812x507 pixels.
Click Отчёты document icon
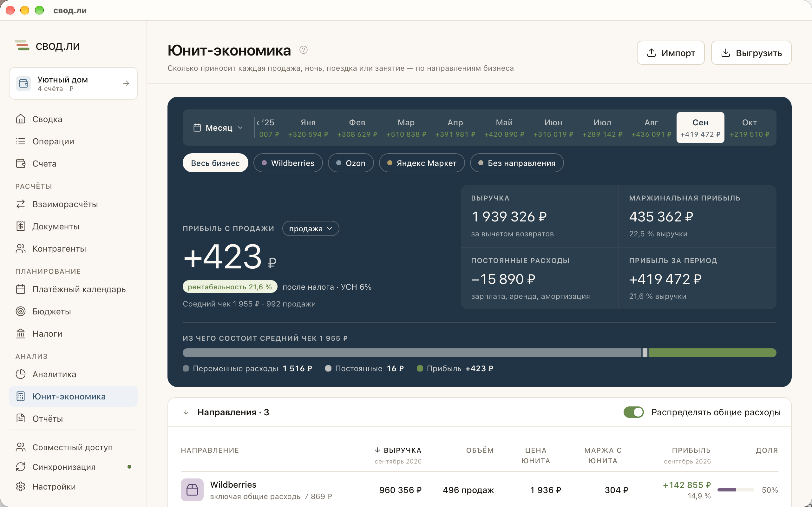click(21, 418)
